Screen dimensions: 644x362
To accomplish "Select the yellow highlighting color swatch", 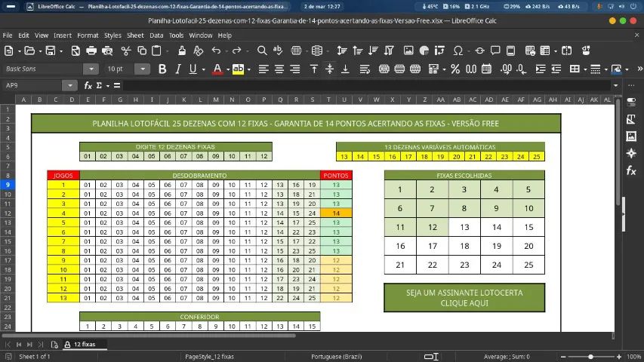I will coord(238,69).
